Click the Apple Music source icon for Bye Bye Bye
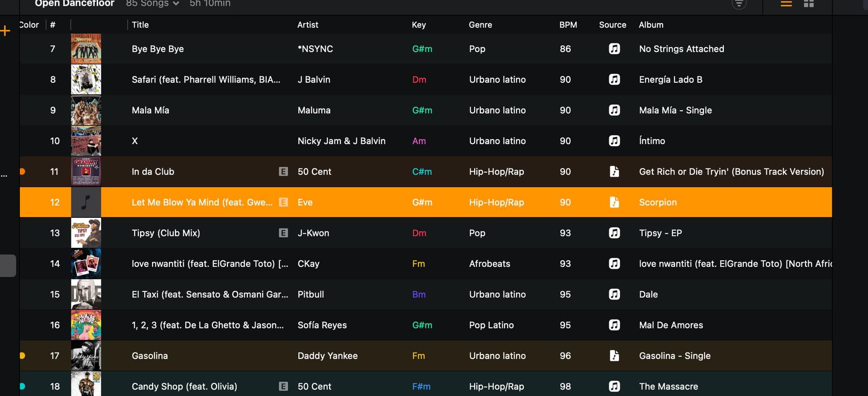868x396 pixels. 614,48
